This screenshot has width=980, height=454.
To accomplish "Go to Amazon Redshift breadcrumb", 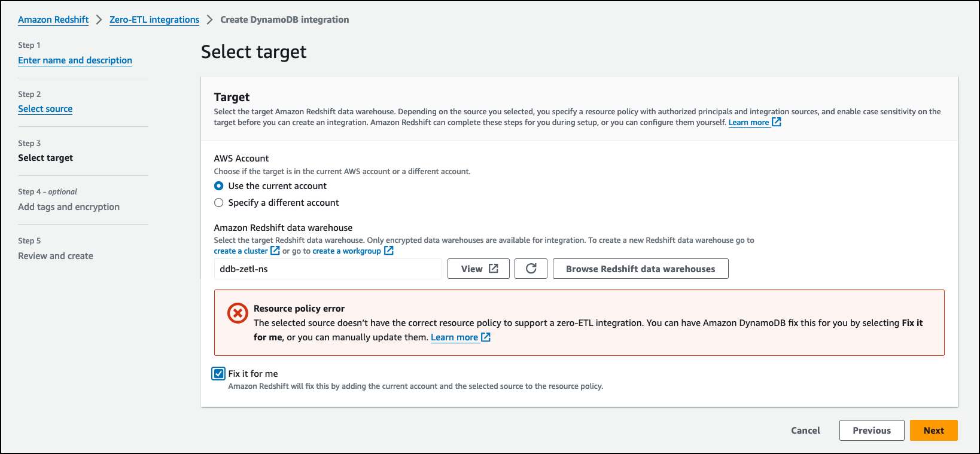I will coord(53,20).
